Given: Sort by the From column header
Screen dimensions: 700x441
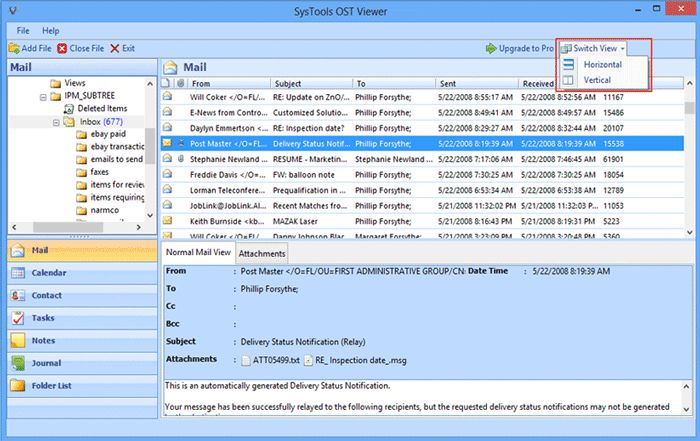Looking at the screenshot, I should [x=229, y=83].
